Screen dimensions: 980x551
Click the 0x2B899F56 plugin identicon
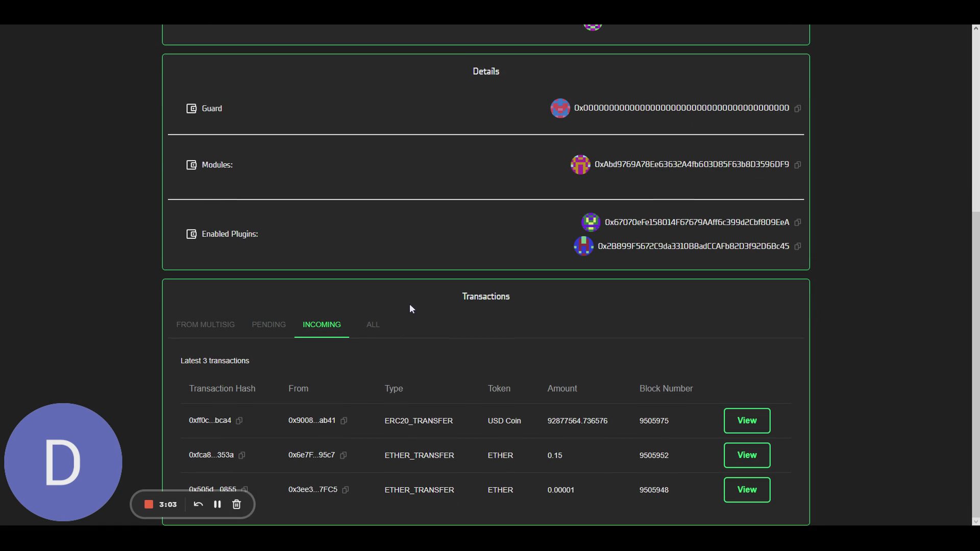[583, 246]
